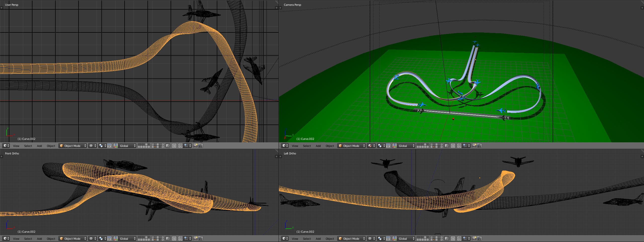
Task: Click Object in the User Persp header
Action: tap(51, 146)
